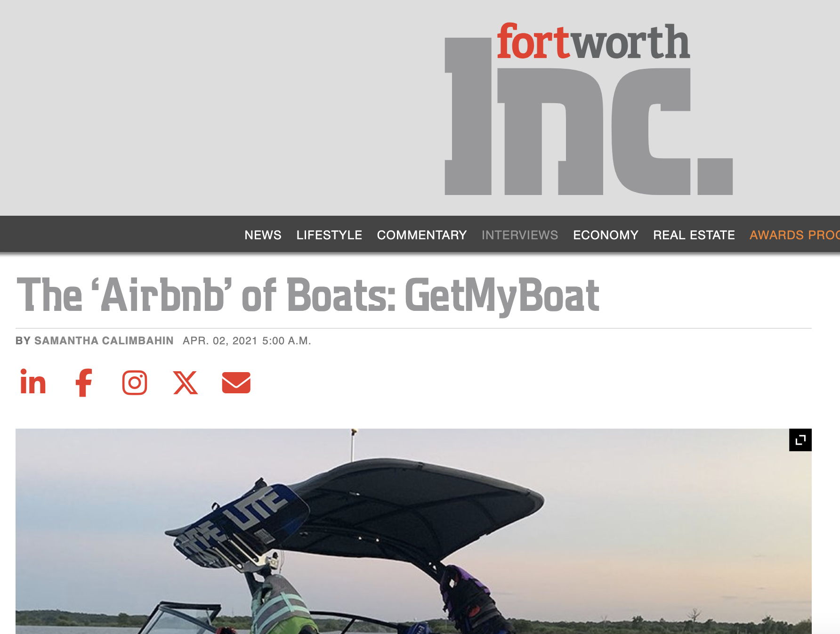Open the orange AWARDS menu item

tap(795, 235)
